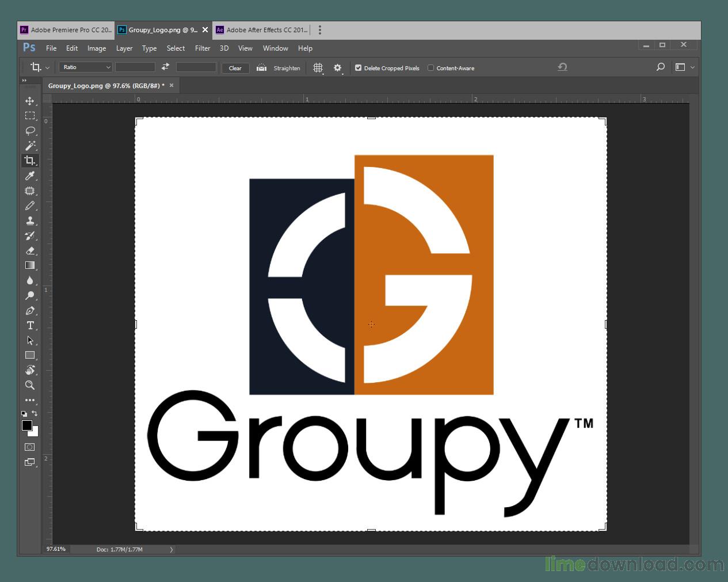Select the Eraser tool
Image resolution: width=728 pixels, height=582 pixels.
[30, 250]
